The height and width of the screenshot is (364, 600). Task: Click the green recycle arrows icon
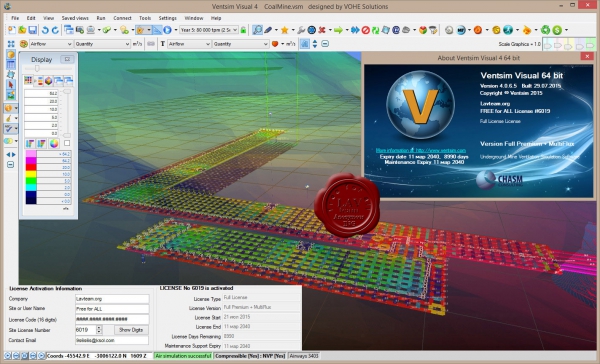point(546,30)
